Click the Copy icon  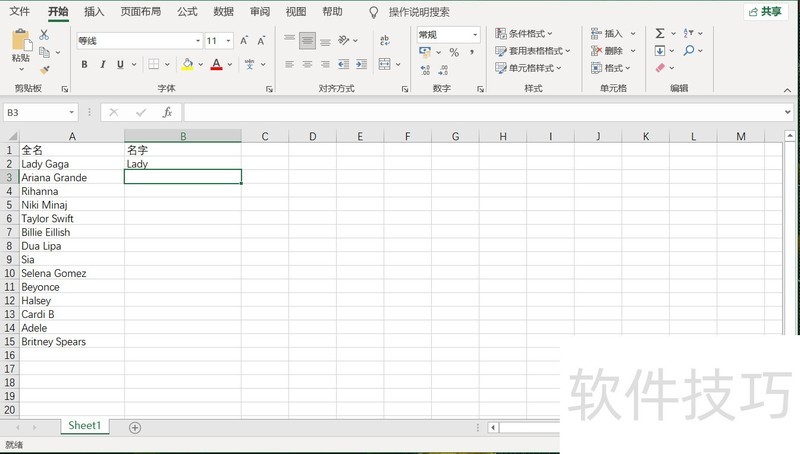tap(44, 52)
